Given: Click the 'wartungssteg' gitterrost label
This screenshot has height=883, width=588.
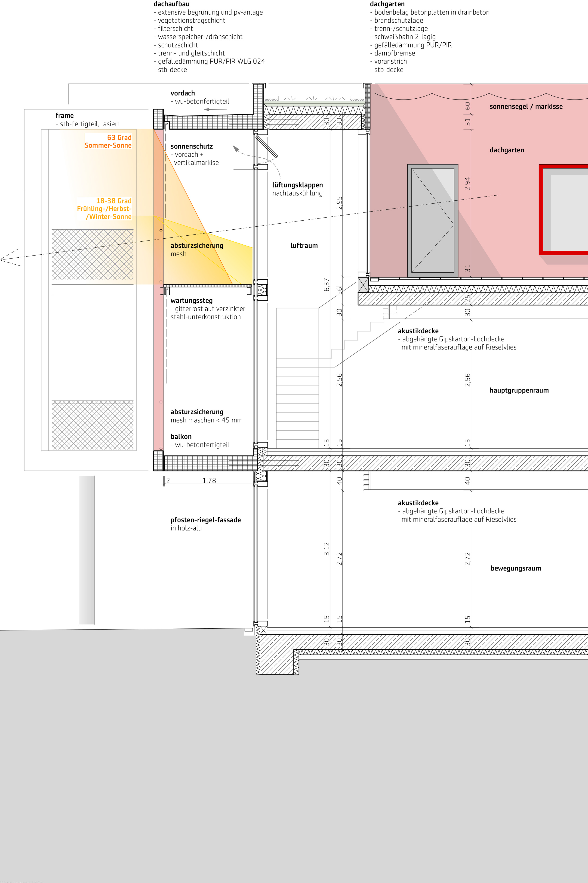Looking at the screenshot, I should 191,301.
